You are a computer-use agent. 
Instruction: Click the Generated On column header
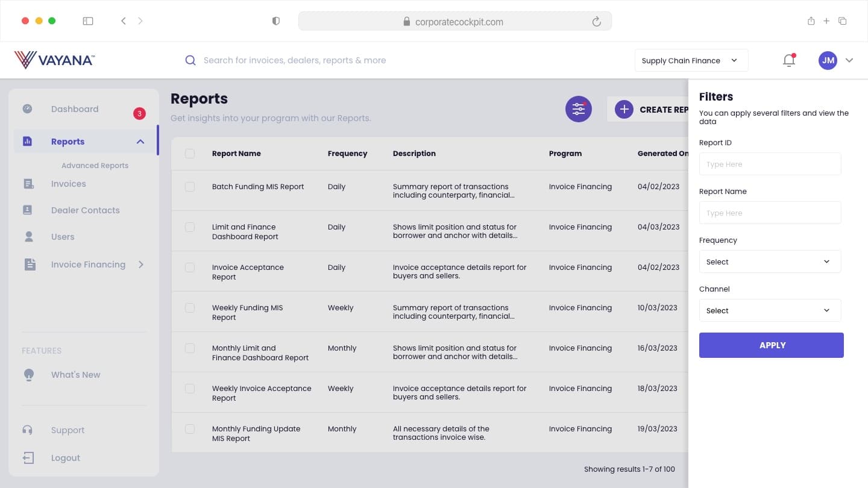[662, 154]
